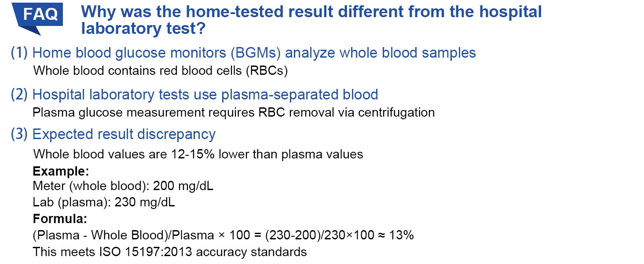Select the "≈ 13%" formula result
This screenshot has width=644, height=264.
[399, 235]
